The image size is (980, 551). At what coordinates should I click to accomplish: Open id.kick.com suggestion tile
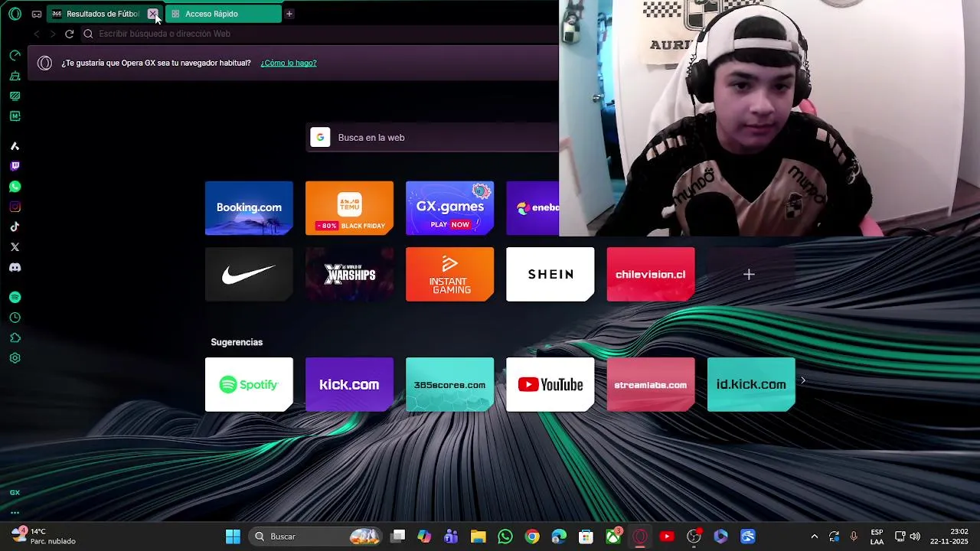(751, 384)
